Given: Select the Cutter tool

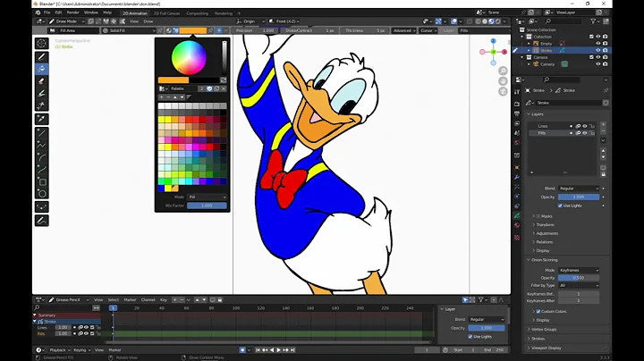Looking at the screenshot, I should (41, 105).
